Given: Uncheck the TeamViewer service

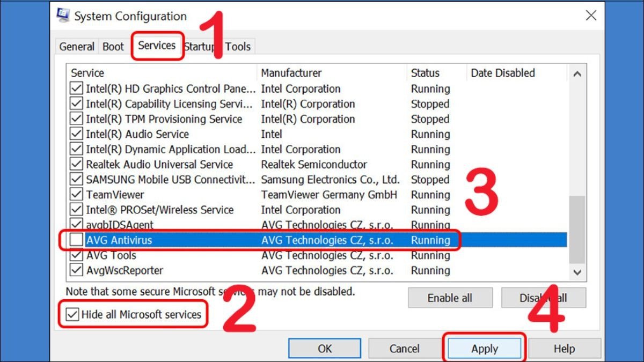Looking at the screenshot, I should click(77, 195).
